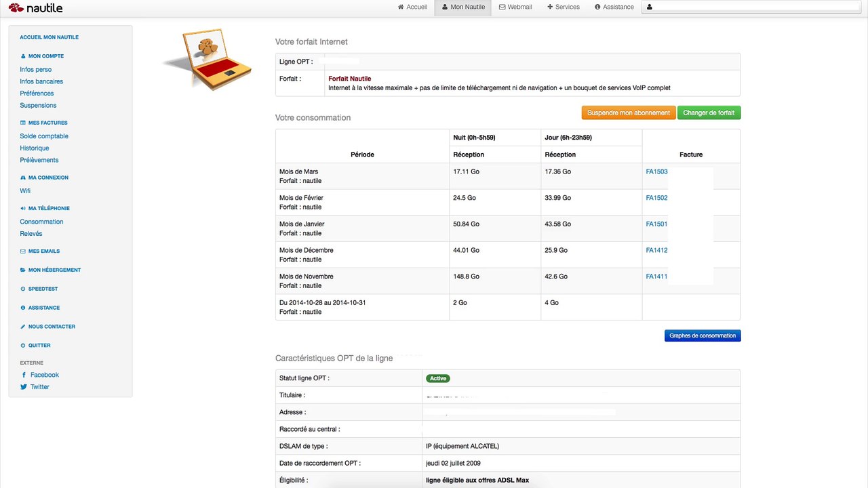Click the MA TÉLÉPHONIE speaker icon

click(x=23, y=208)
